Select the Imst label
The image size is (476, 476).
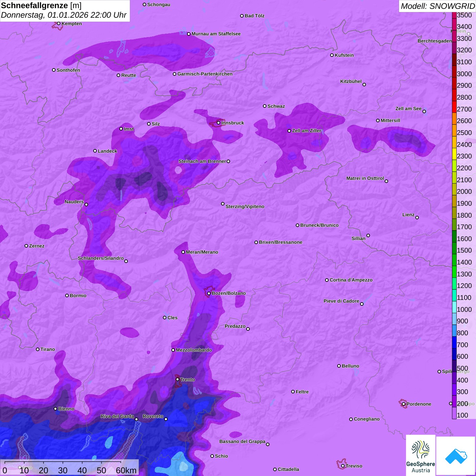click(x=129, y=129)
